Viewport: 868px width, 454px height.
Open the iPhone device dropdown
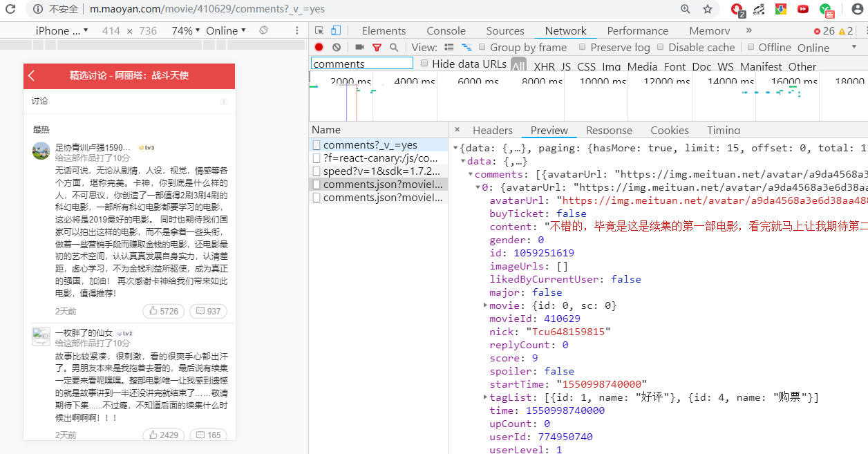(62, 30)
